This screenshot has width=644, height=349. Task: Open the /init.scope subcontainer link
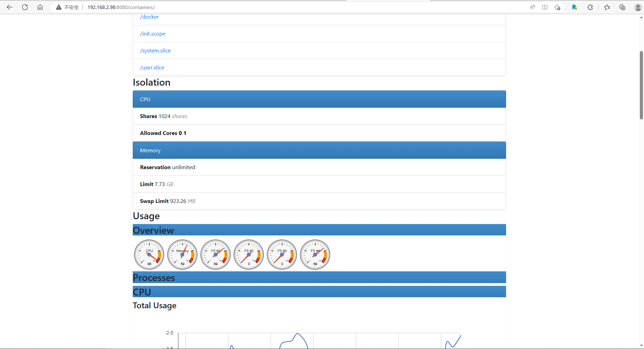[x=152, y=33]
